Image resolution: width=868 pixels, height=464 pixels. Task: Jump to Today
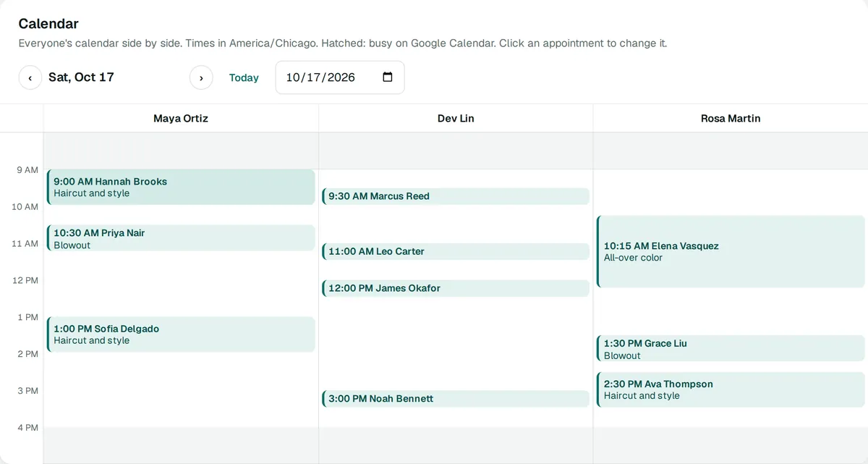point(244,77)
